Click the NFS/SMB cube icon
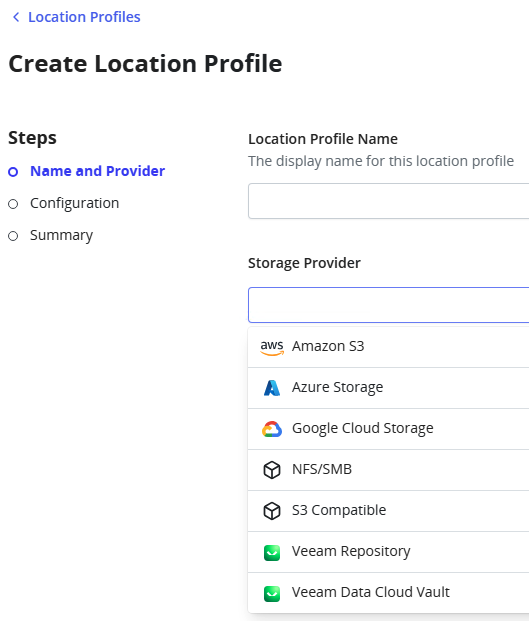The image size is (529, 621). [x=272, y=470]
